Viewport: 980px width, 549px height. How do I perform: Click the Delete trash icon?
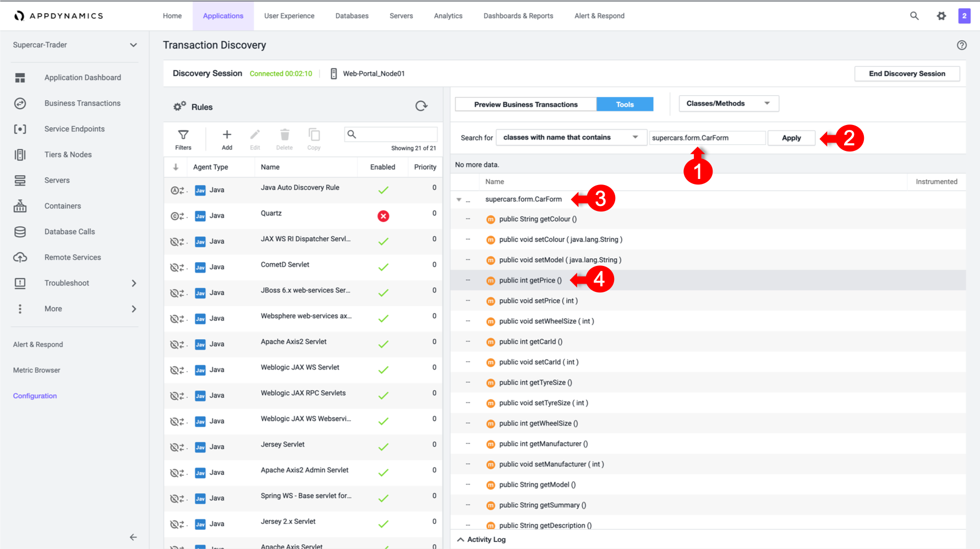[x=284, y=134]
